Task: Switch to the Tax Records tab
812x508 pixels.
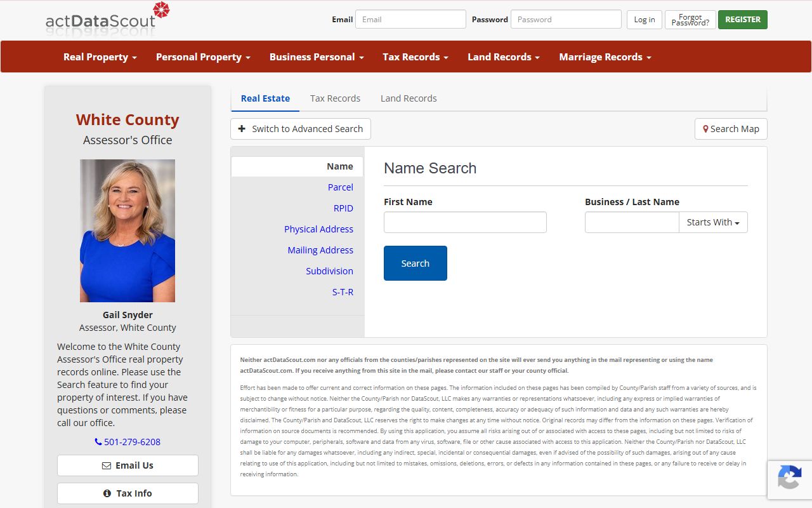Action: coord(335,98)
